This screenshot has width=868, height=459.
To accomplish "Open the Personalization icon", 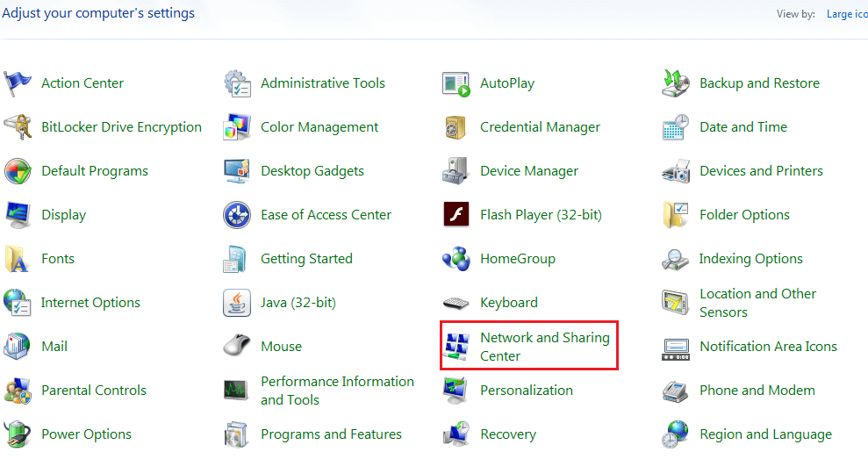I will [x=456, y=390].
